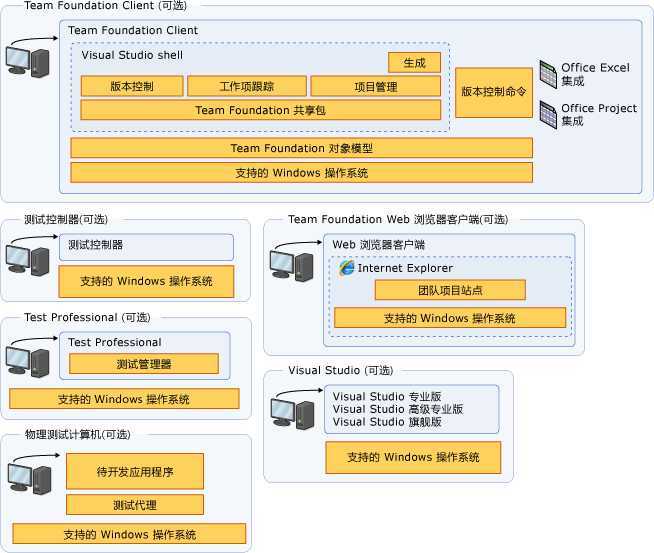654x553 pixels.
Task: Select the 生成 box
Action: point(414,63)
